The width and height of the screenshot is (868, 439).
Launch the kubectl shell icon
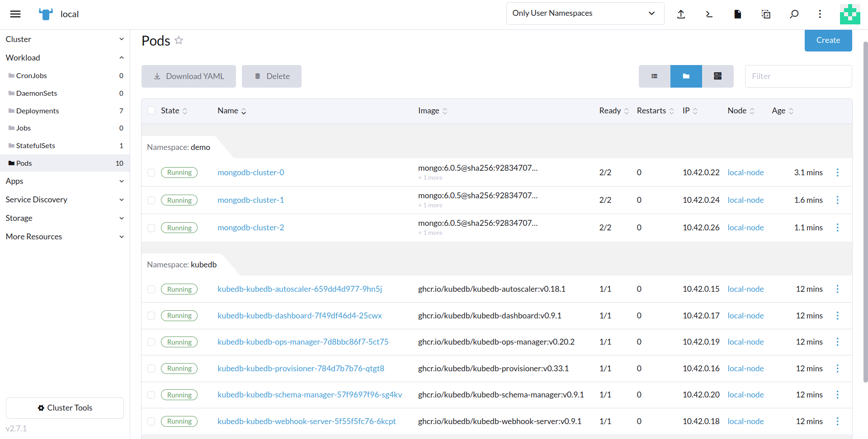pyautogui.click(x=709, y=14)
